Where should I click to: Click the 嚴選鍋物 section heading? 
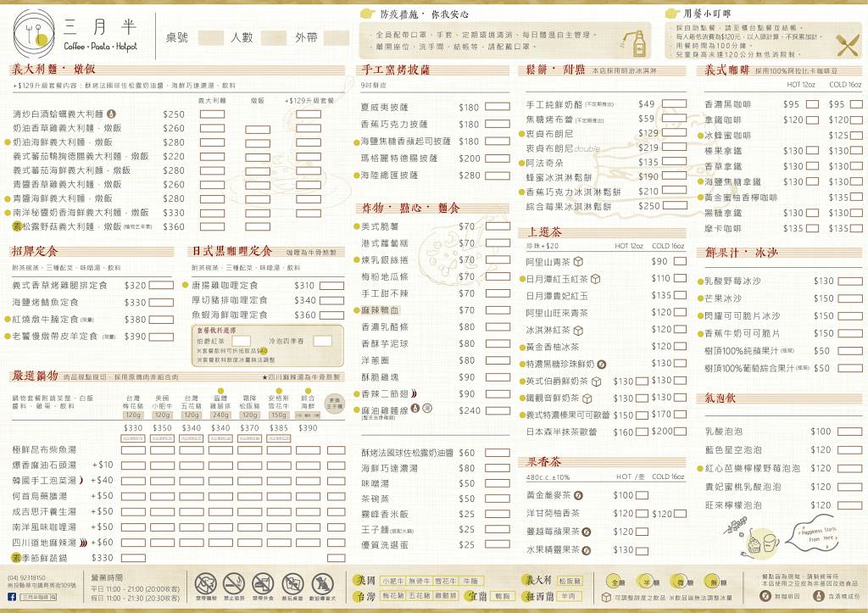coord(35,376)
